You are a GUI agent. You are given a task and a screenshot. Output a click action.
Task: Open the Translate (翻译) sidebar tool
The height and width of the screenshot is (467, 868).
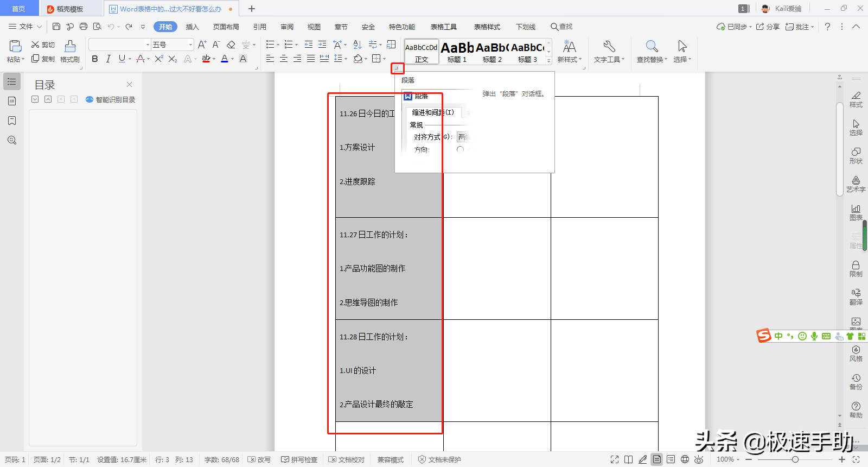point(856,297)
